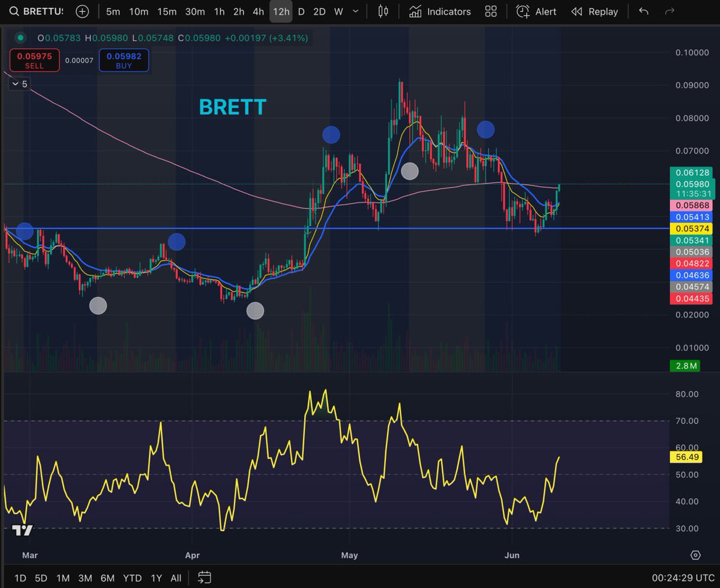This screenshot has width=720, height=588.
Task: Choose the W weekly timeframe
Action: 338,11
